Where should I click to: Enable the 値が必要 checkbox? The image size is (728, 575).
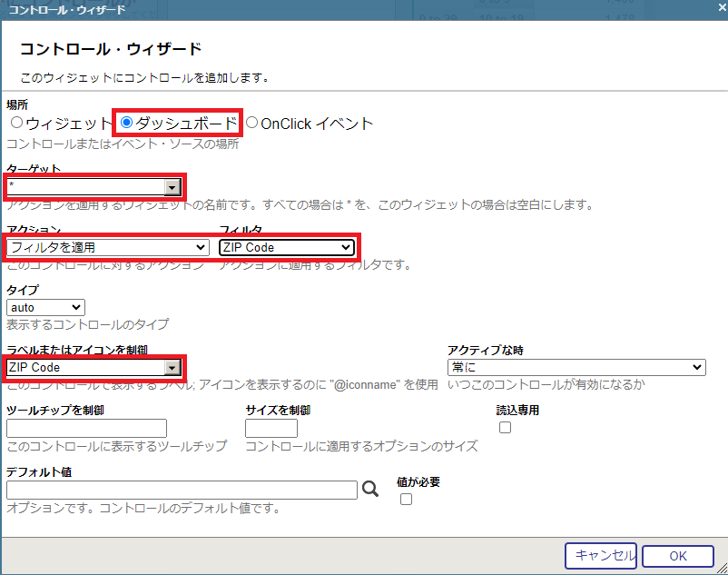pos(406,499)
